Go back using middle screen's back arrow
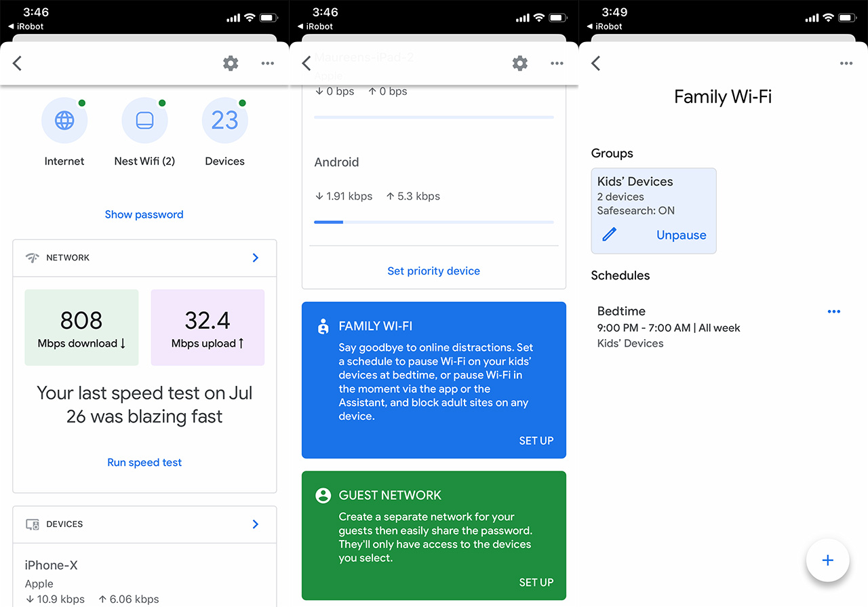This screenshot has width=868, height=607. coord(307,63)
